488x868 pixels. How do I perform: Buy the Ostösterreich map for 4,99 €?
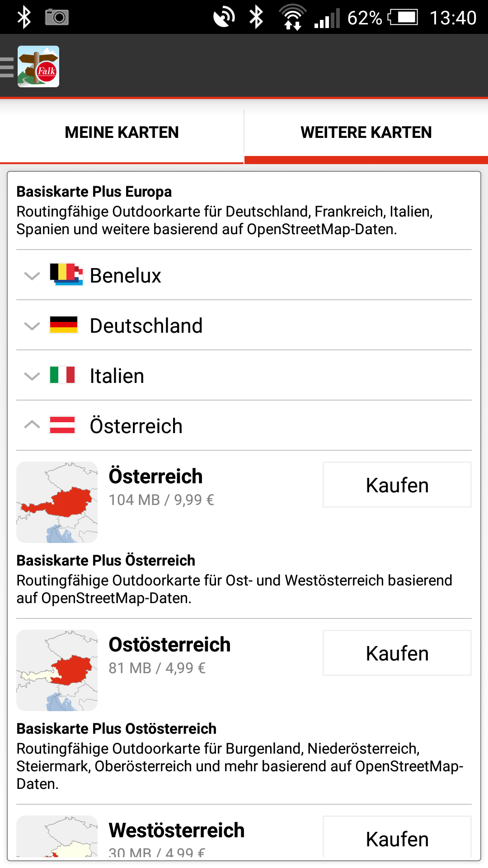click(x=397, y=653)
